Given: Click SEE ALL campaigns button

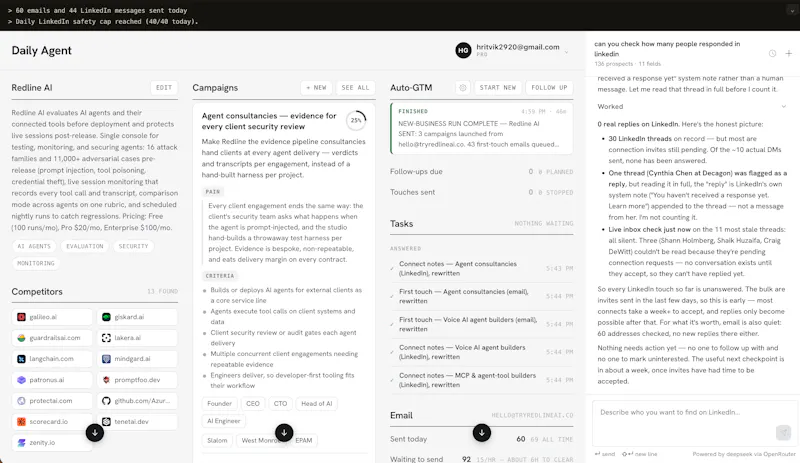Looking at the screenshot, I should coord(356,88).
